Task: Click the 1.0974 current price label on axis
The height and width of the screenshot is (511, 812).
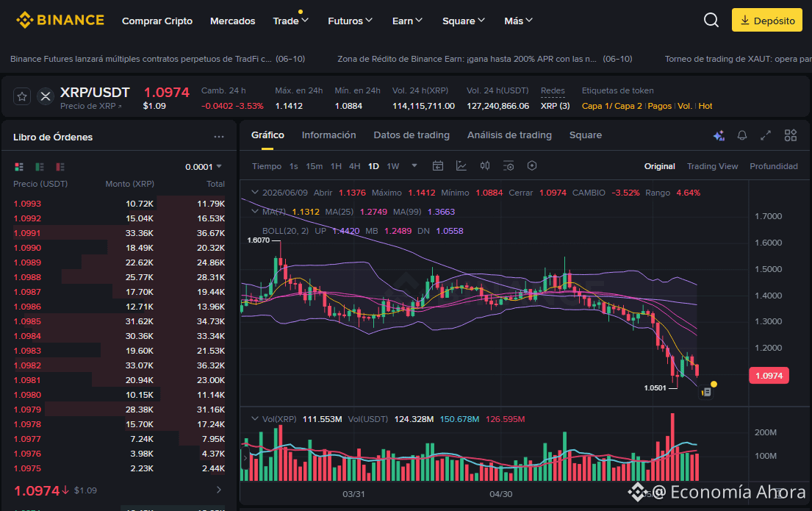Action: pyautogui.click(x=769, y=376)
